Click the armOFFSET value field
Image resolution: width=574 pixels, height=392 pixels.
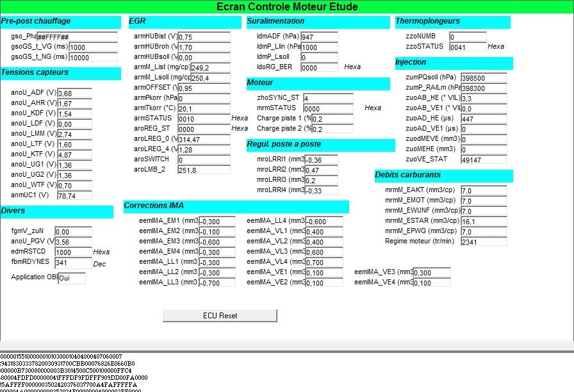point(204,88)
